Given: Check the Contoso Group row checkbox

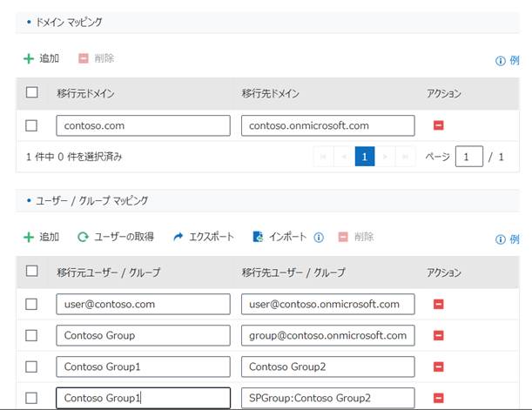Looking at the screenshot, I should (31, 336).
